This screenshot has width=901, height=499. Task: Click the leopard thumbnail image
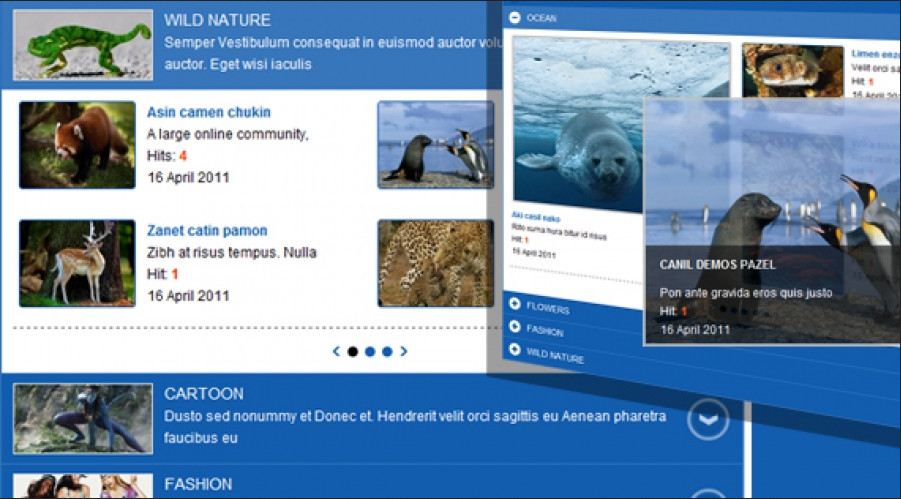436,263
